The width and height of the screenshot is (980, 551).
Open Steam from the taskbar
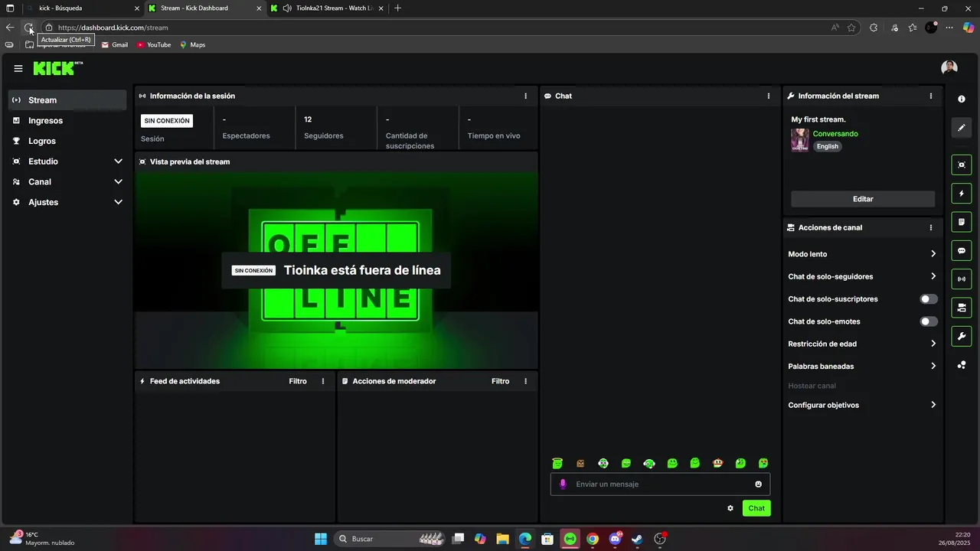click(637, 539)
